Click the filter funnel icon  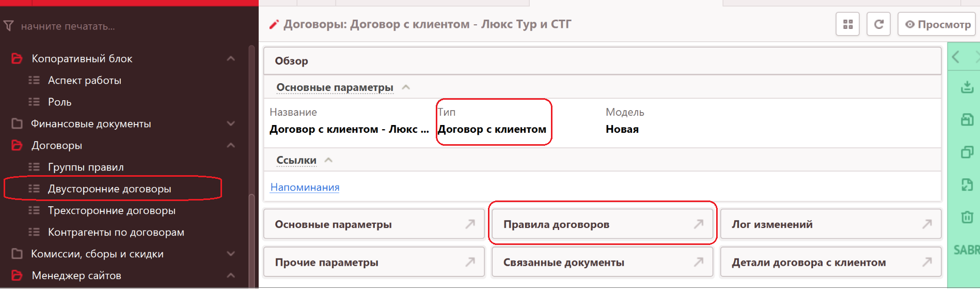9,26
